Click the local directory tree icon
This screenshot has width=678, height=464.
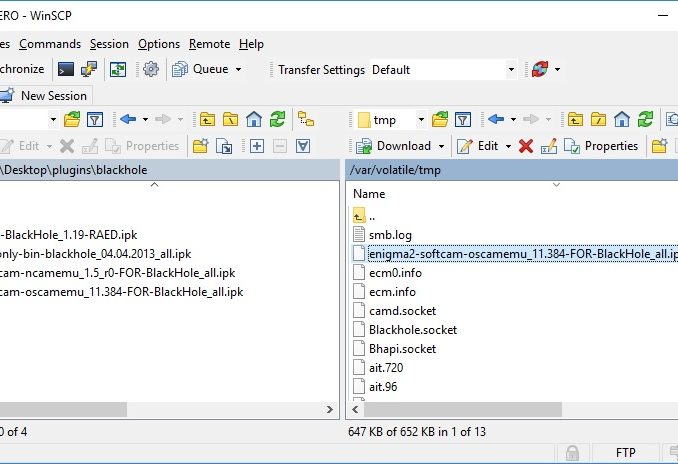click(x=306, y=119)
